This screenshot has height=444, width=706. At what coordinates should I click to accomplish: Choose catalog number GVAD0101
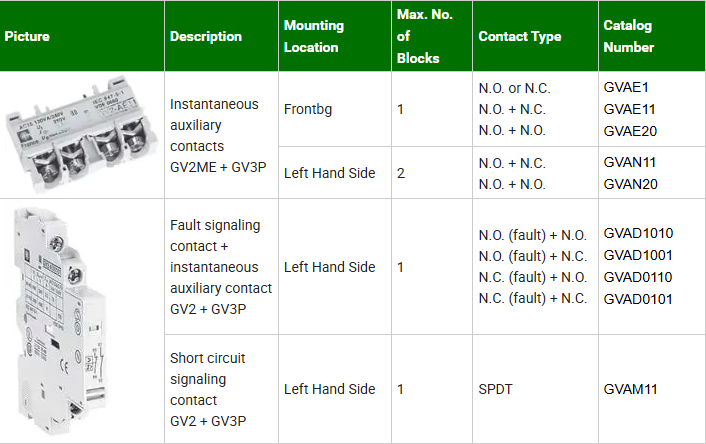638,299
